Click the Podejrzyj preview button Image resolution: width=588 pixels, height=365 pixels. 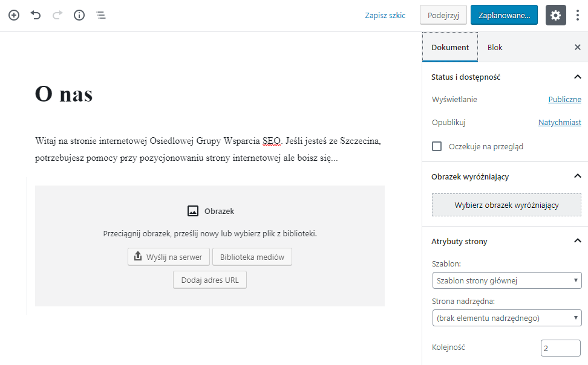coord(443,15)
